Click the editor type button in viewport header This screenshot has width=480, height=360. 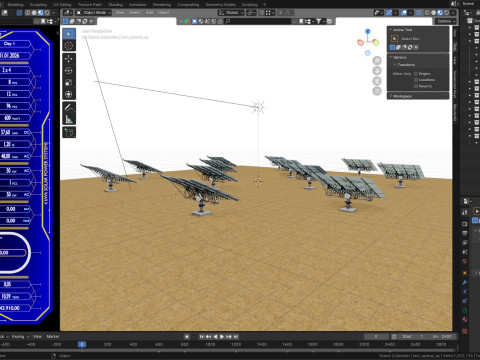click(68, 13)
